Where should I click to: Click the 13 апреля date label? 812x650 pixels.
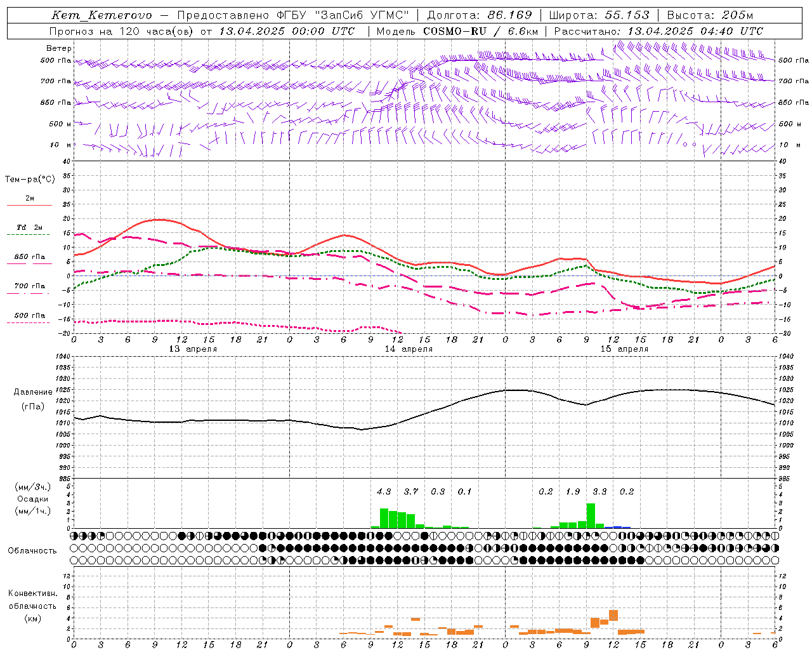[x=193, y=349]
